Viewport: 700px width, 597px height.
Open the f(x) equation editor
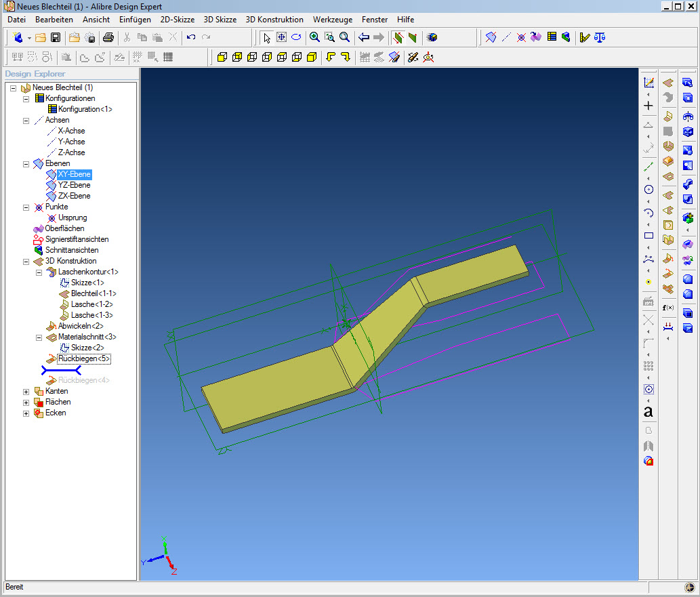click(x=668, y=308)
